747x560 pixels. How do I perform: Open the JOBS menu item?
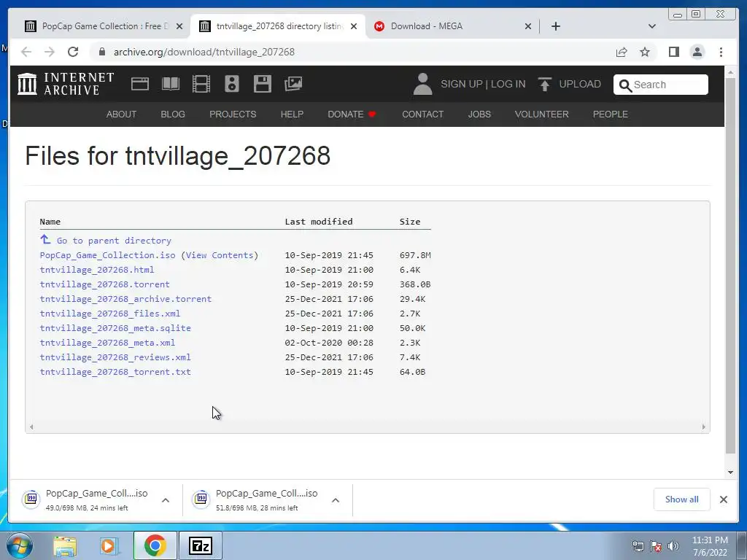pyautogui.click(x=479, y=114)
